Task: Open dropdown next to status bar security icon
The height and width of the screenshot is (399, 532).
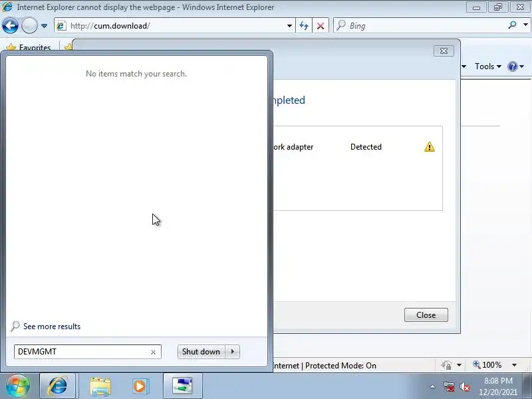Action: point(459,365)
